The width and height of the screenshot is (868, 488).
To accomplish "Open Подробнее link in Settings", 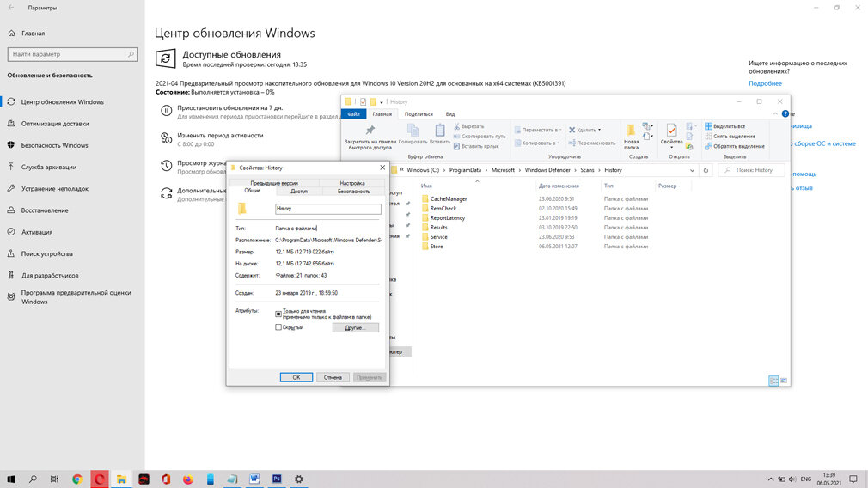I will pyautogui.click(x=765, y=83).
